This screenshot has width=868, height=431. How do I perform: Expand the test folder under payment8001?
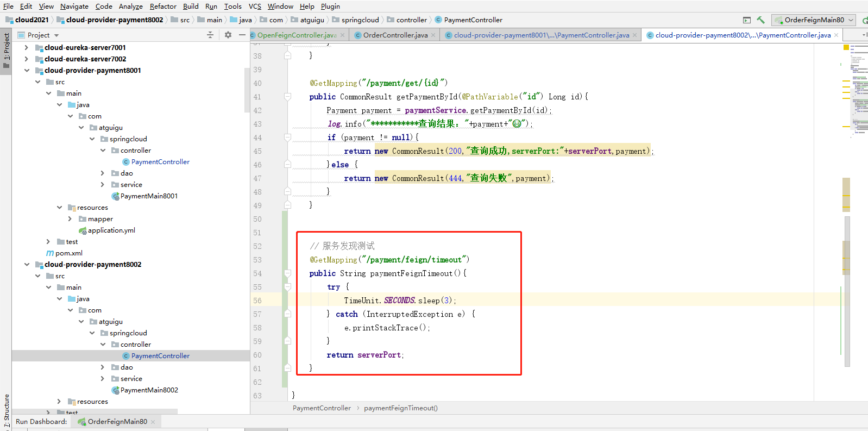click(x=48, y=241)
